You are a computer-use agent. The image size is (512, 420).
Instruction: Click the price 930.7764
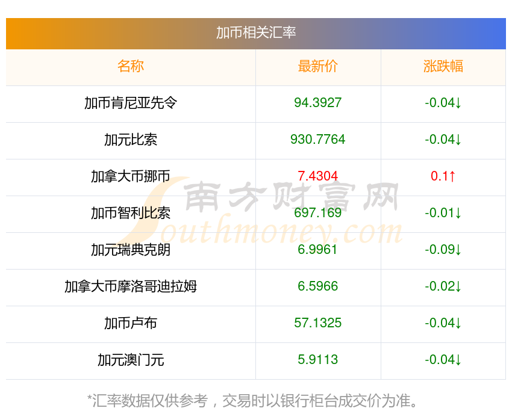tap(317, 140)
